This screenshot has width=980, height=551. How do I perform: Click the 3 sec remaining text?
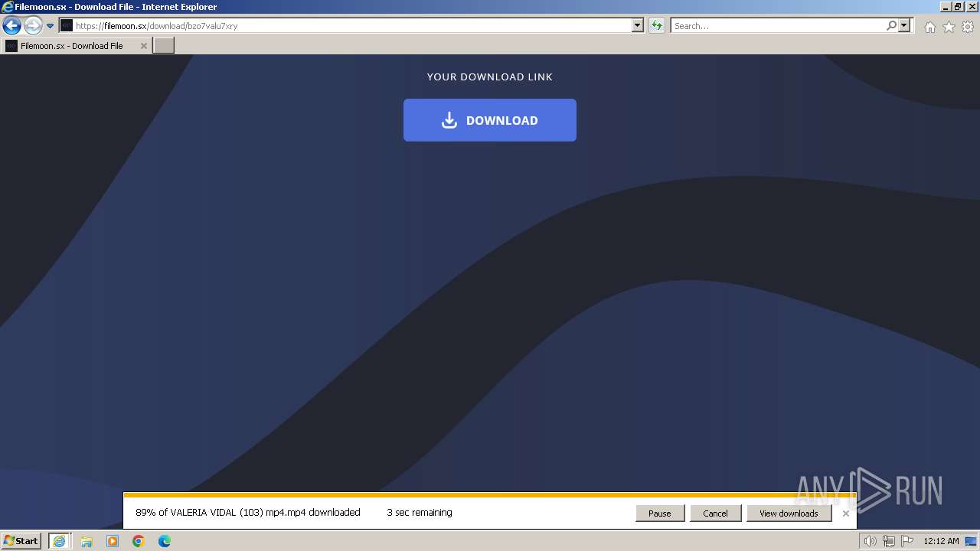click(420, 513)
